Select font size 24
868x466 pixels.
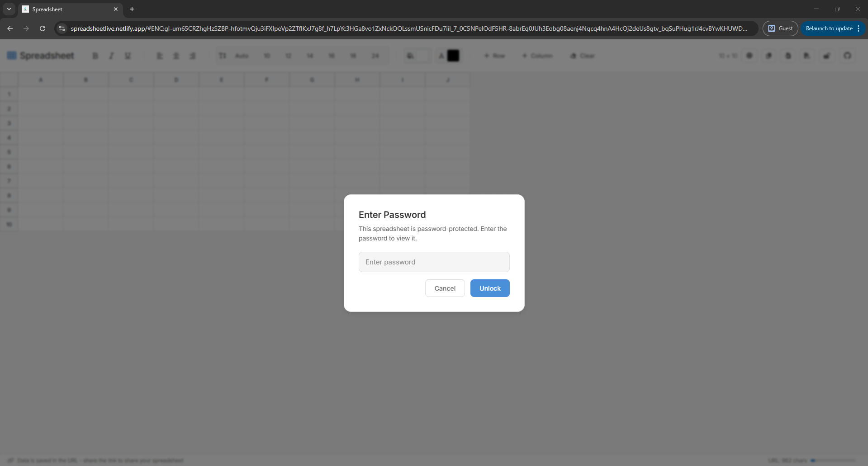pyautogui.click(x=375, y=56)
